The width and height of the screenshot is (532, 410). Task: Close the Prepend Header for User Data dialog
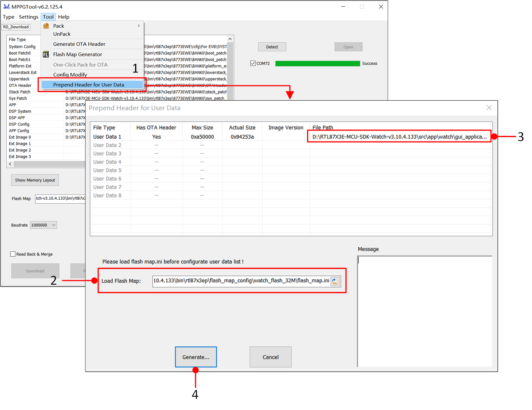click(489, 108)
